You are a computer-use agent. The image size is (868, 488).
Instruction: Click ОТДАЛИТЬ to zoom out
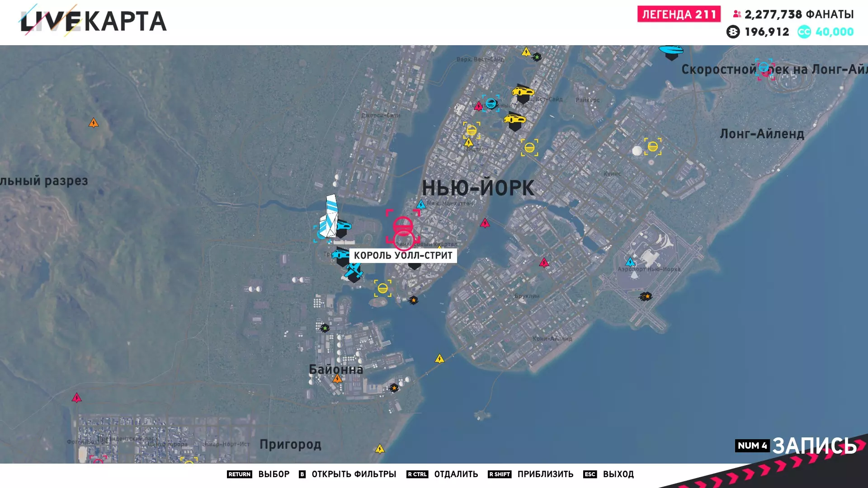(456, 474)
